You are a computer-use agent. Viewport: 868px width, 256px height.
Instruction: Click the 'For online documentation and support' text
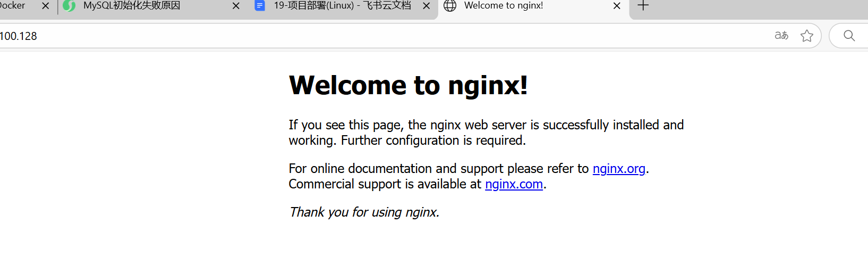pyautogui.click(x=397, y=169)
